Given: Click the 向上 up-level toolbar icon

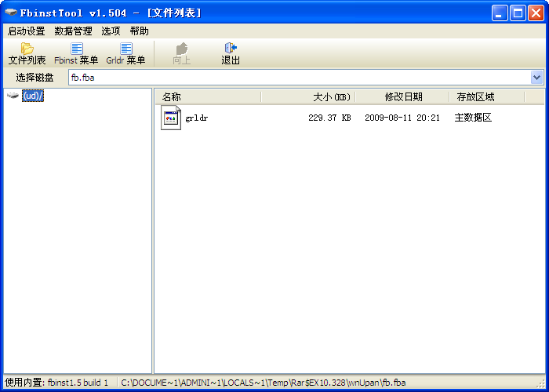Looking at the screenshot, I should tap(181, 49).
